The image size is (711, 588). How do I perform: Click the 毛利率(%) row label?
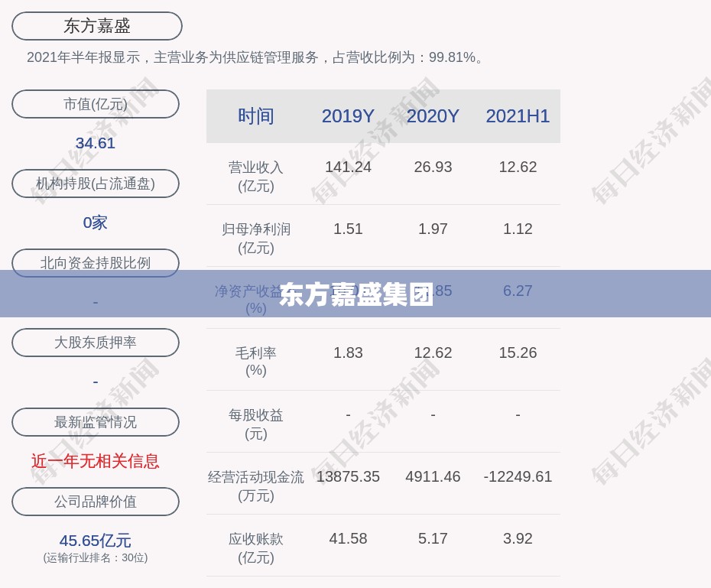click(256, 362)
